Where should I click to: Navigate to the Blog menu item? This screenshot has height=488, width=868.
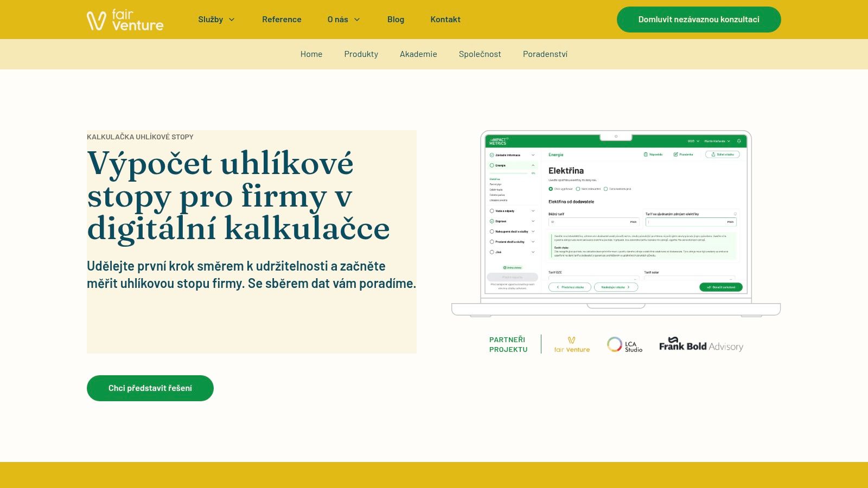click(x=395, y=20)
